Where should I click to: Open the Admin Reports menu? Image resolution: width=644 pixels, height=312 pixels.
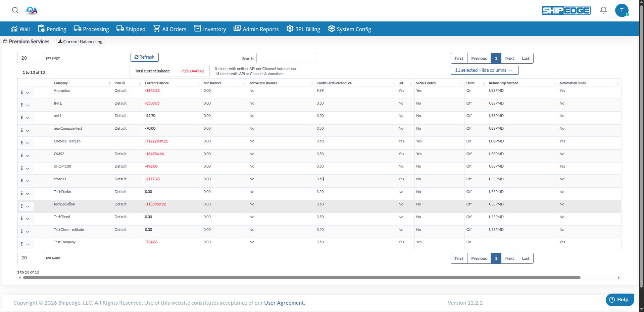(256, 29)
